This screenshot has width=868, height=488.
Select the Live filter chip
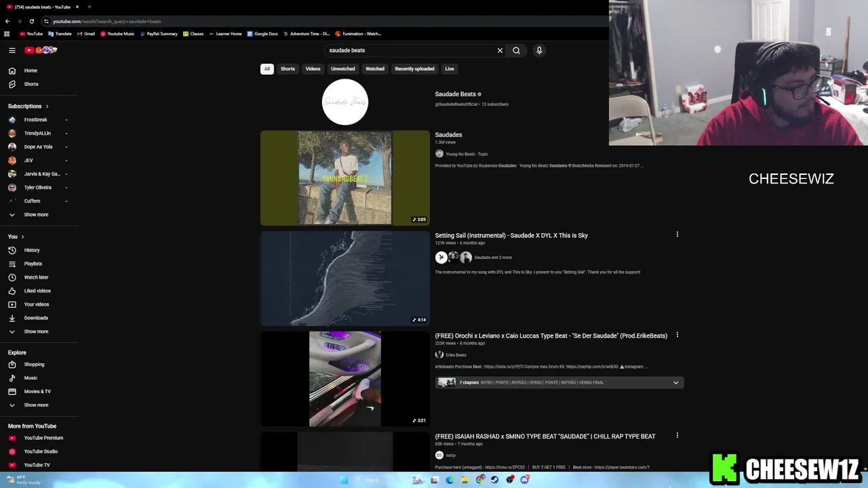pyautogui.click(x=450, y=68)
